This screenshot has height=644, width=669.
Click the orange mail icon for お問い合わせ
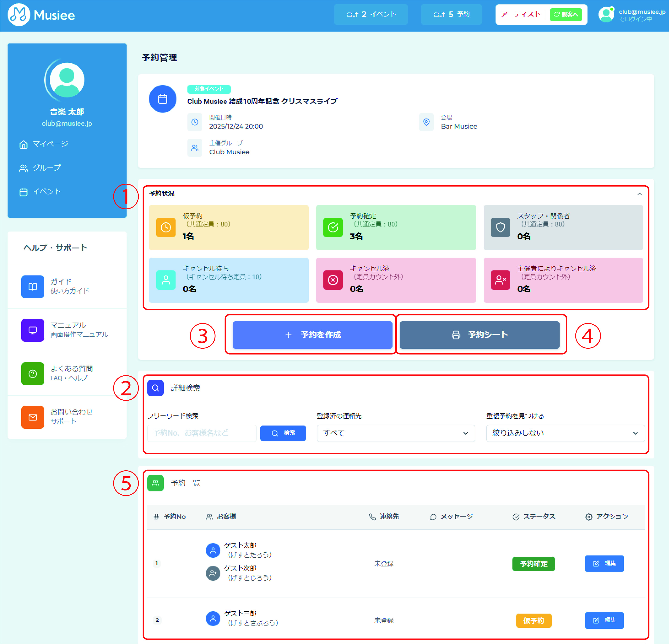pyautogui.click(x=33, y=417)
